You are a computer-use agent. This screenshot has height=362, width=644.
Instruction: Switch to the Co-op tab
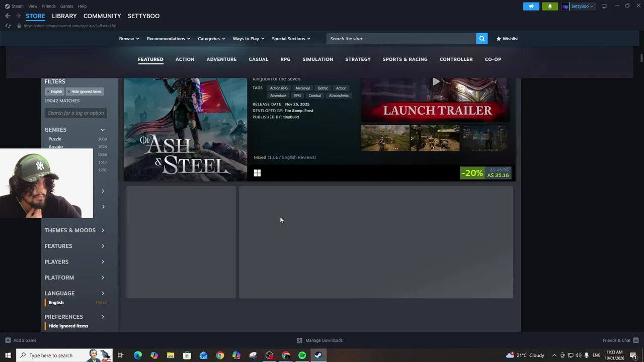coord(493,59)
